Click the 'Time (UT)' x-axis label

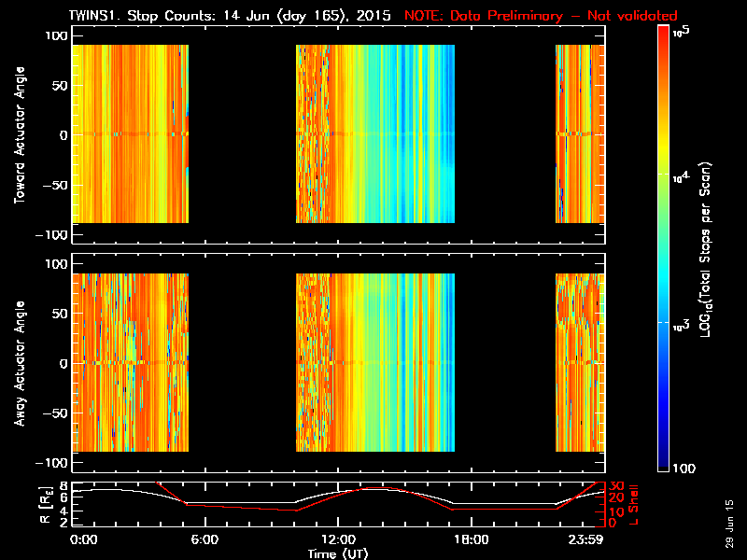coord(337,553)
